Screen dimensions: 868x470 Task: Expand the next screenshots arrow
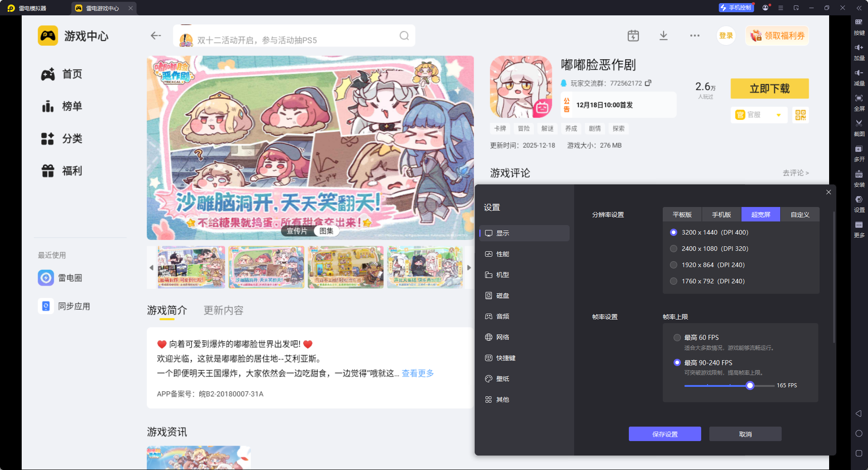[x=469, y=267]
